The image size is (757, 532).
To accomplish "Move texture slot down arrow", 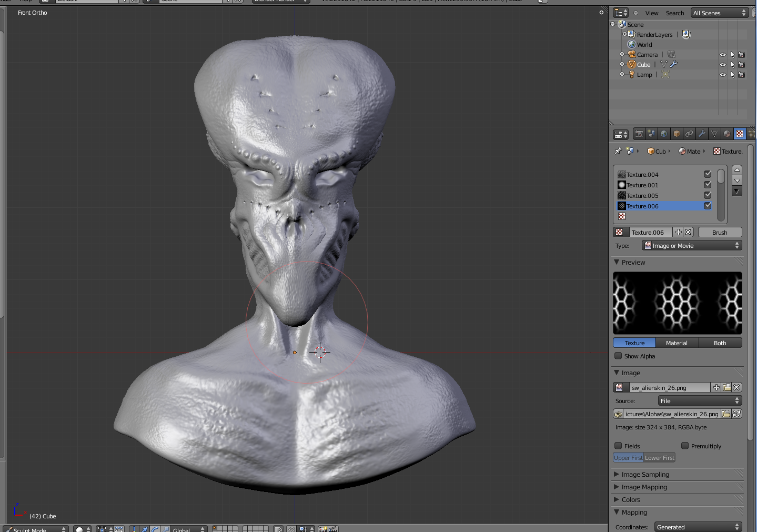I will [737, 180].
